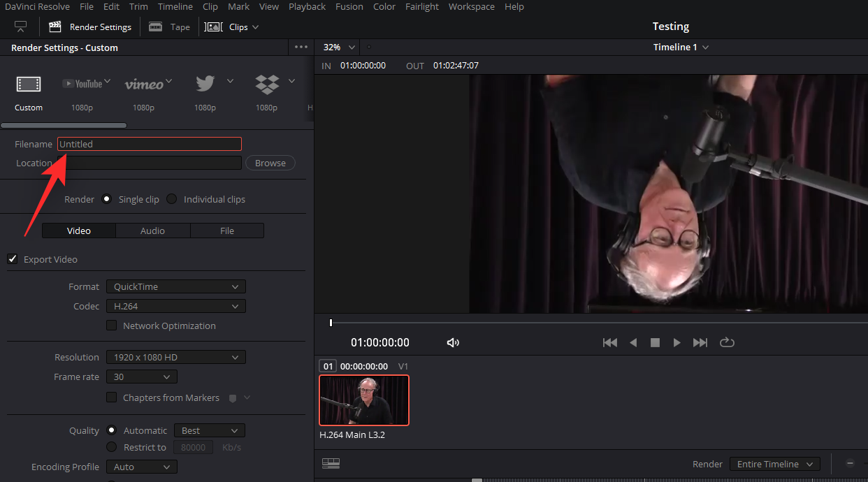Open the Resolution 1920 x 1080 dropdown
The image size is (868, 482).
[x=176, y=357]
